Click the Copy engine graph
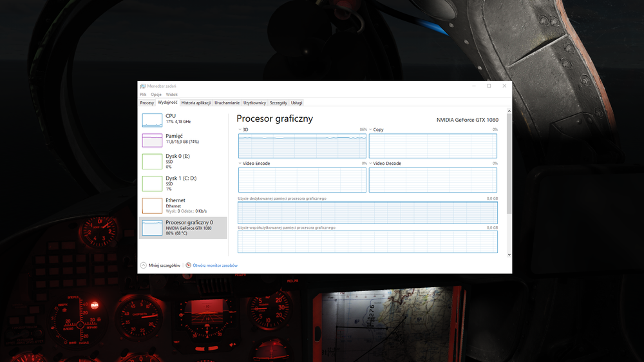The image size is (644, 362). click(x=433, y=146)
